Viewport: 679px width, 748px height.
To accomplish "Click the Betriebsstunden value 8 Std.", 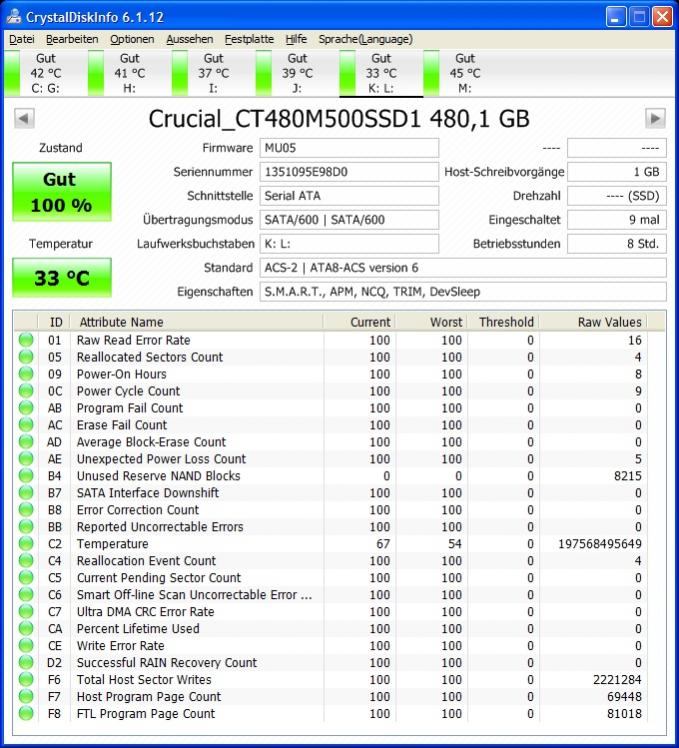I will pyautogui.click(x=616, y=244).
